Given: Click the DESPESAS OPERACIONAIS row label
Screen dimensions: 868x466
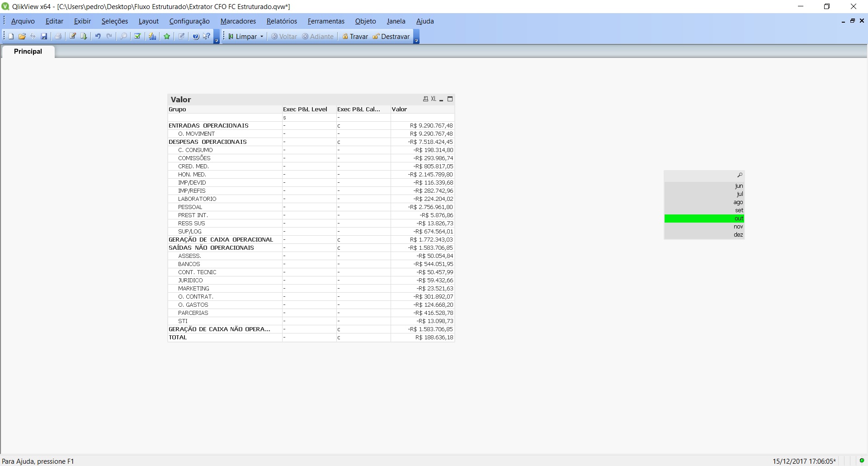Looking at the screenshot, I should point(208,142).
